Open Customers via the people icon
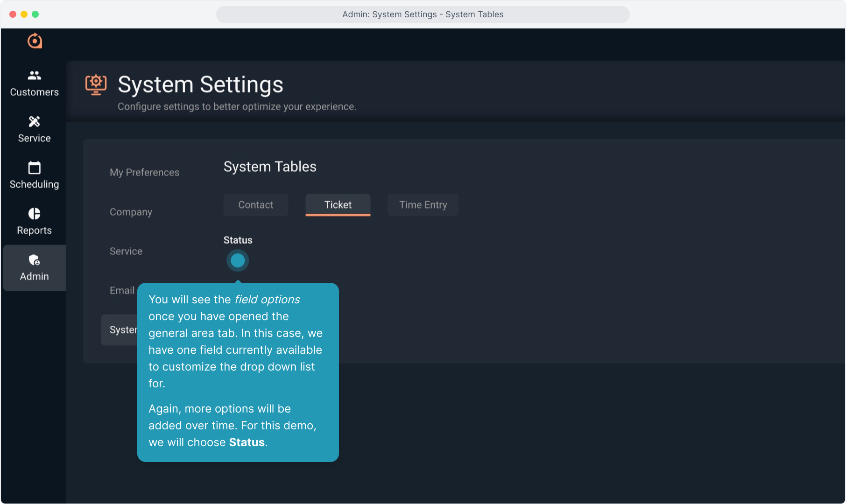Image resolution: width=846 pixels, height=504 pixels. tap(34, 75)
